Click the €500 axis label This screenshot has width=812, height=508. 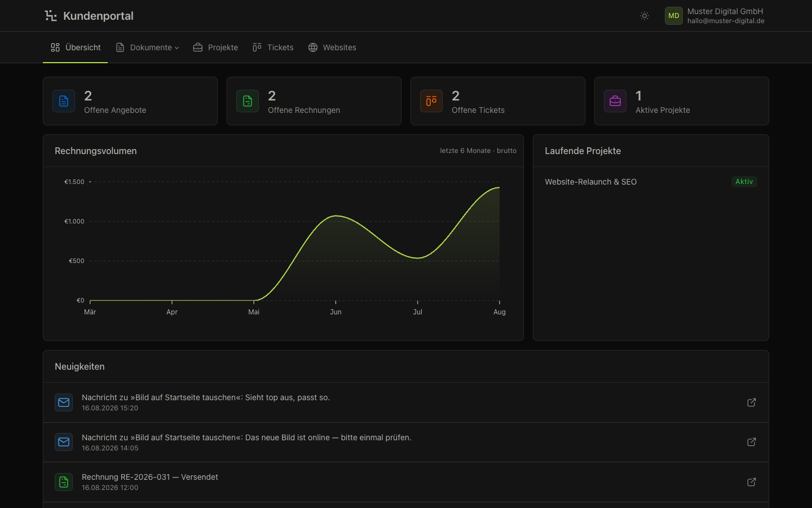tap(77, 261)
